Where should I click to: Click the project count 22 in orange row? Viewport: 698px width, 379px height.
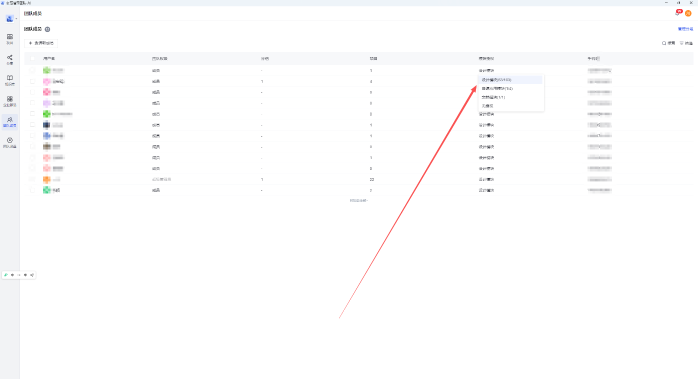[372, 179]
